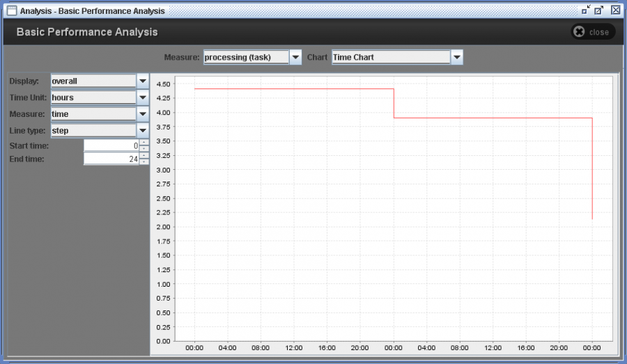627x364 pixels.
Task: Expand the Line type step dropdown
Action: pyautogui.click(x=143, y=130)
